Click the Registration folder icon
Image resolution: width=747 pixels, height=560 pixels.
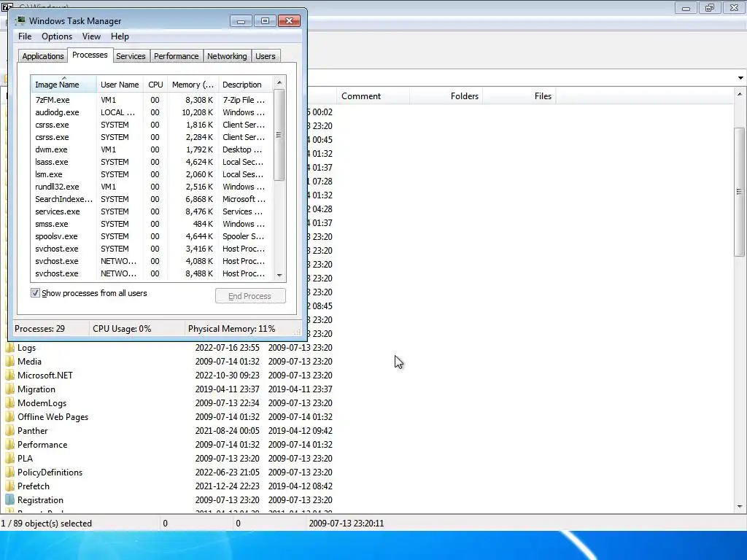coord(10,499)
